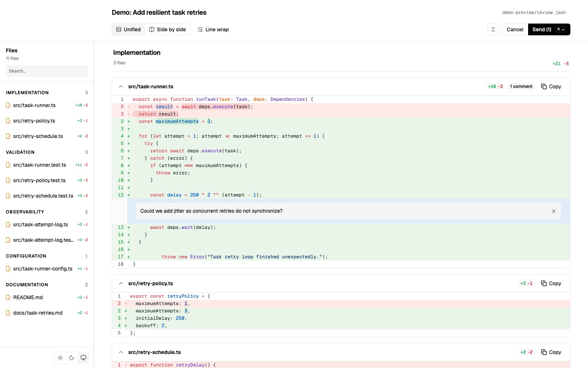Click file icon beside docs/task-retries.md

coord(8,313)
